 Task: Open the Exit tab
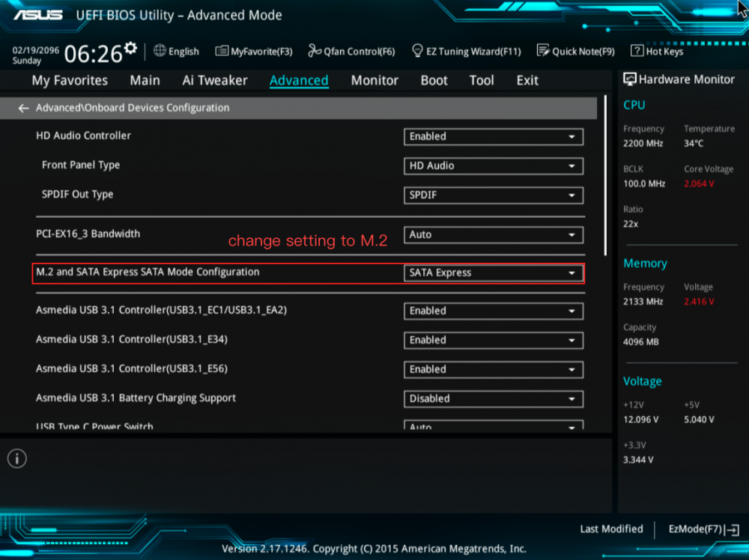tap(527, 80)
